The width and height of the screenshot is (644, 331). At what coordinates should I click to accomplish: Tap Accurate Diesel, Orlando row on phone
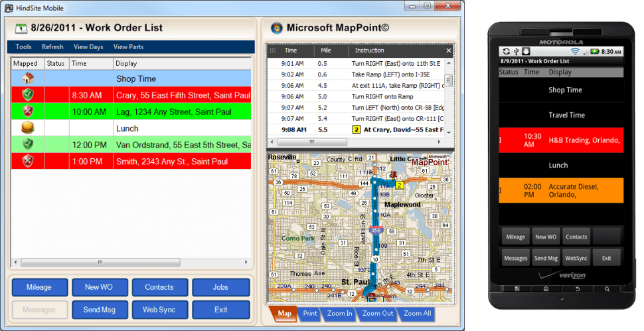[561, 190]
